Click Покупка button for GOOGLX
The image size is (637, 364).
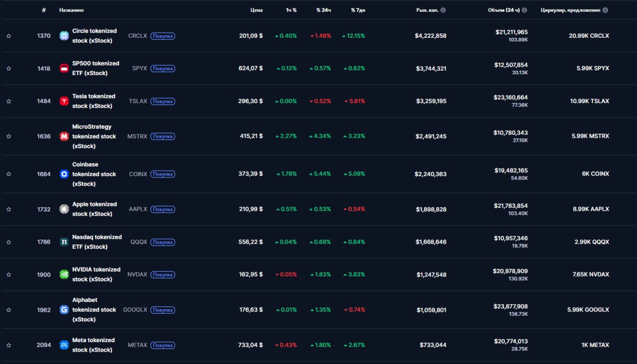[x=163, y=310]
